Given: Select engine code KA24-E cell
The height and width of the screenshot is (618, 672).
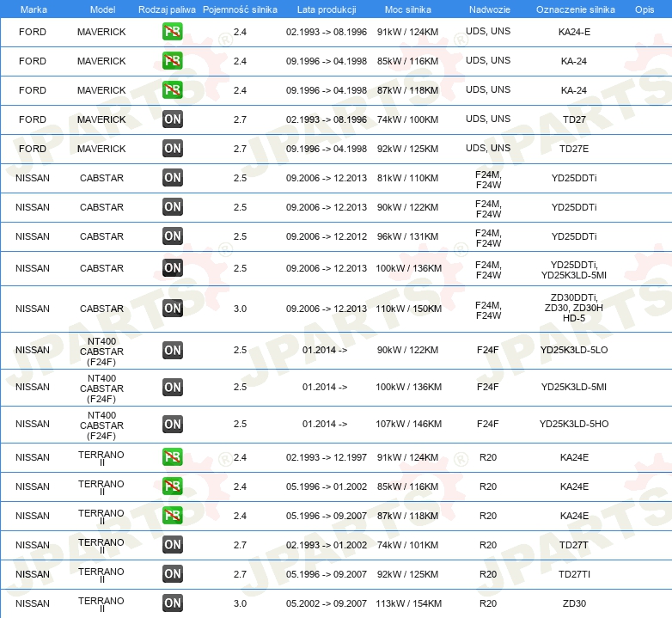Looking at the screenshot, I should tap(574, 32).
